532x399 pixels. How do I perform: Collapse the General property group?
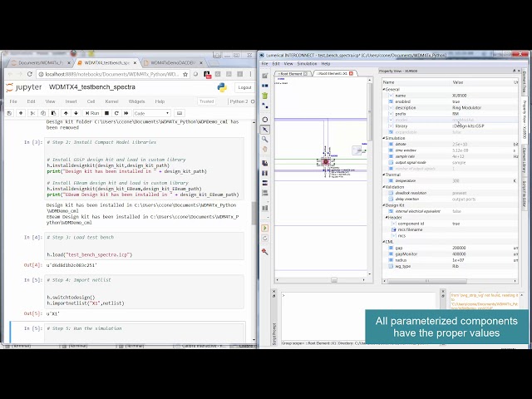pyautogui.click(x=384, y=89)
